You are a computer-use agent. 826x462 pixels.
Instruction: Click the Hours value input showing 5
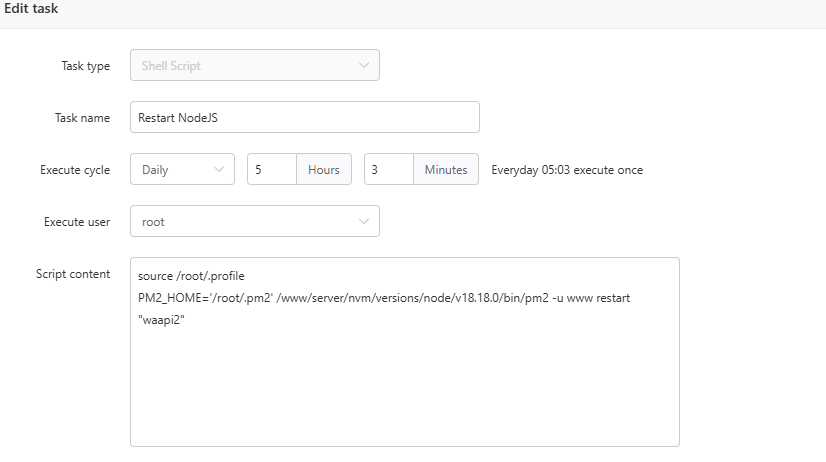[272, 170]
